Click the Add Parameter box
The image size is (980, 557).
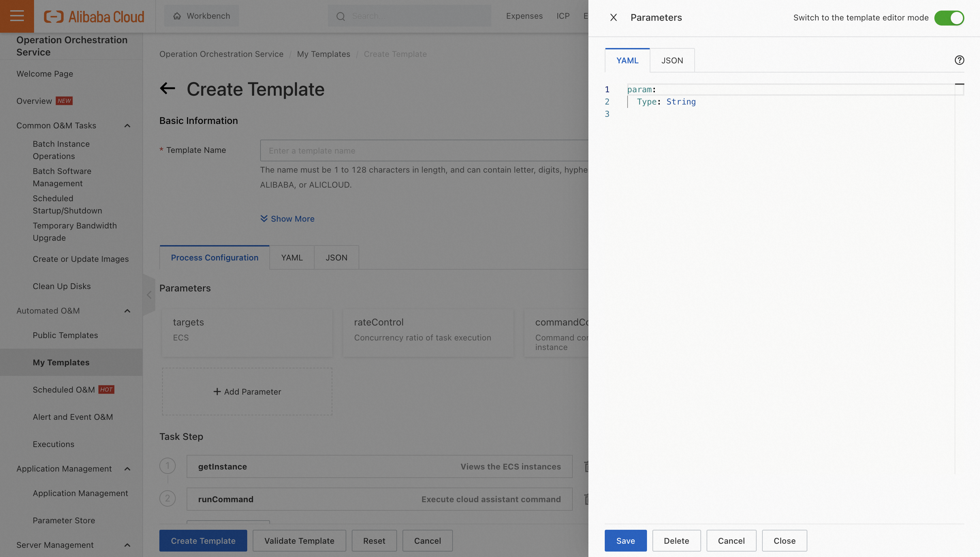(247, 391)
